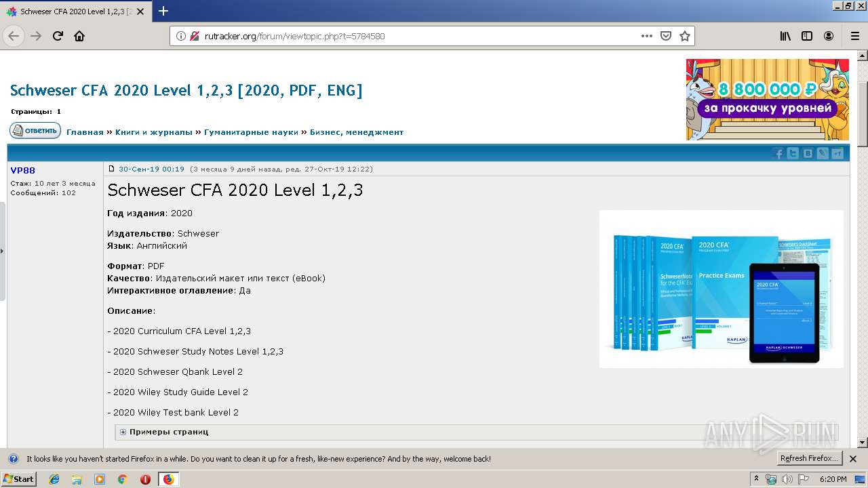Go back to the previous page
The width and height of the screenshot is (868, 488).
(x=14, y=36)
